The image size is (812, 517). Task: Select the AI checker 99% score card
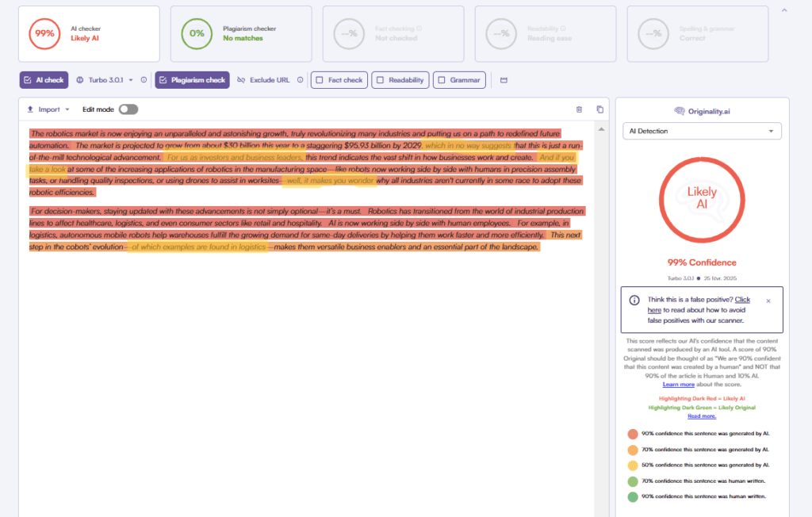pos(89,33)
